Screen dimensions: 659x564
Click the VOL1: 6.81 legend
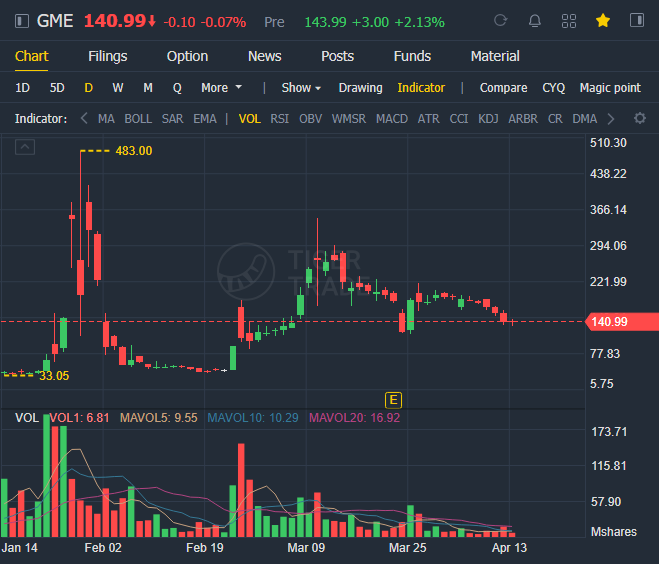(79, 418)
